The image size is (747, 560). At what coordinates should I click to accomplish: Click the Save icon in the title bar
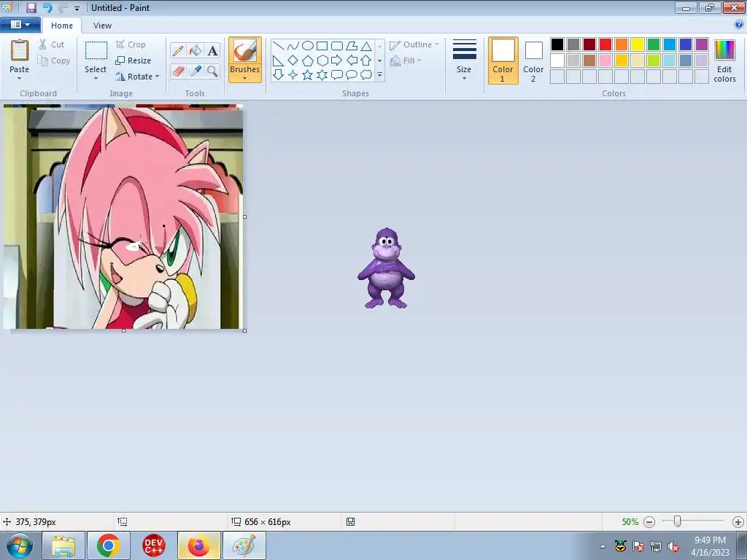tap(31, 7)
